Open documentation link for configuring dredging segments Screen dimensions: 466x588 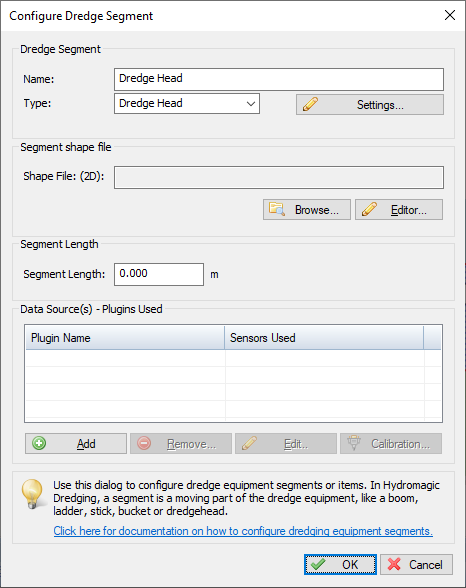(243, 531)
